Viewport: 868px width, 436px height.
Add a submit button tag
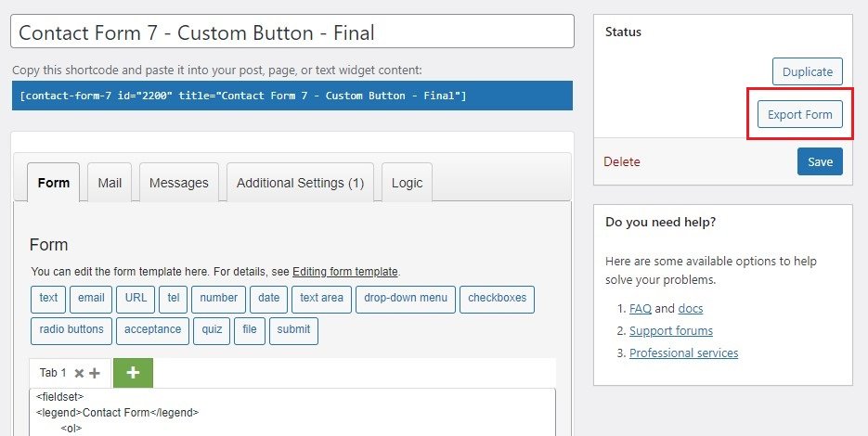pyautogui.click(x=293, y=330)
